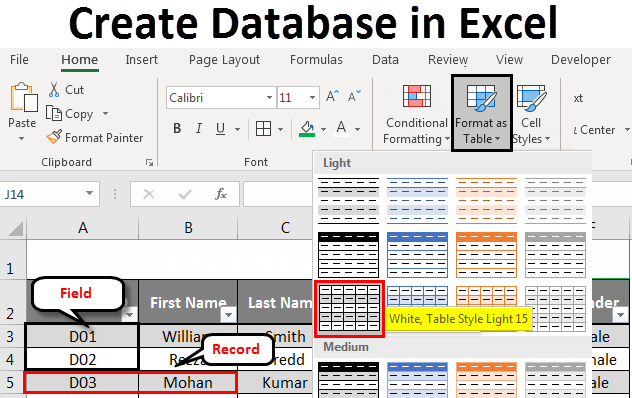Expand Copy dropdown arrow
This screenshot has width=632, height=398.
[x=105, y=114]
